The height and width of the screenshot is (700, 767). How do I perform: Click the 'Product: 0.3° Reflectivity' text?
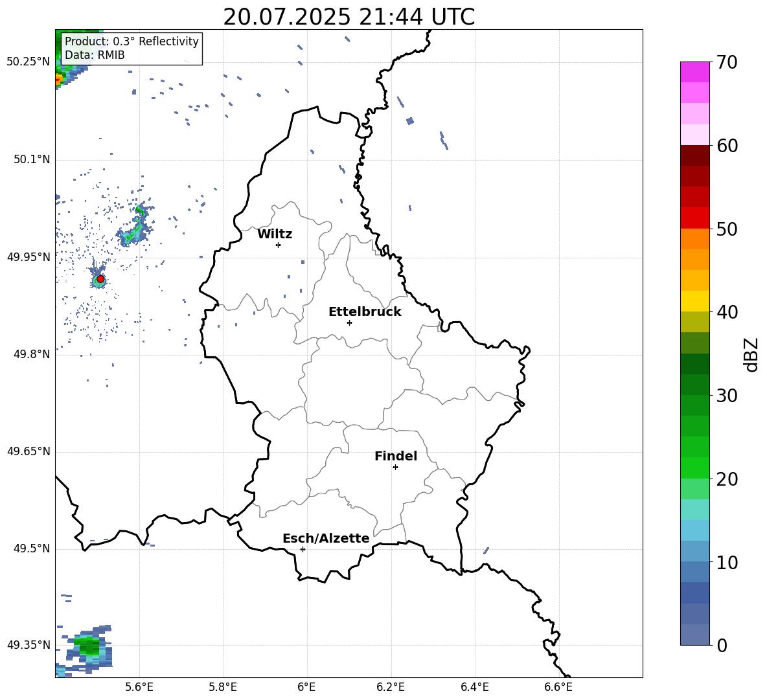(132, 41)
